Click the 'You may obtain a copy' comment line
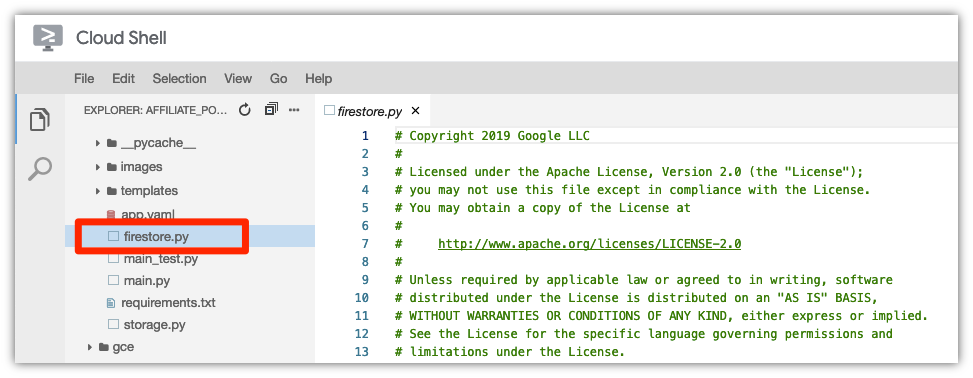The width and height of the screenshot is (973, 378). (543, 208)
